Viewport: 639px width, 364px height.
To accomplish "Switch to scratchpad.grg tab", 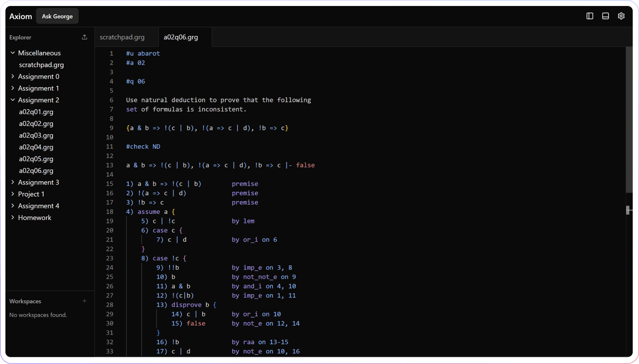I will (122, 37).
